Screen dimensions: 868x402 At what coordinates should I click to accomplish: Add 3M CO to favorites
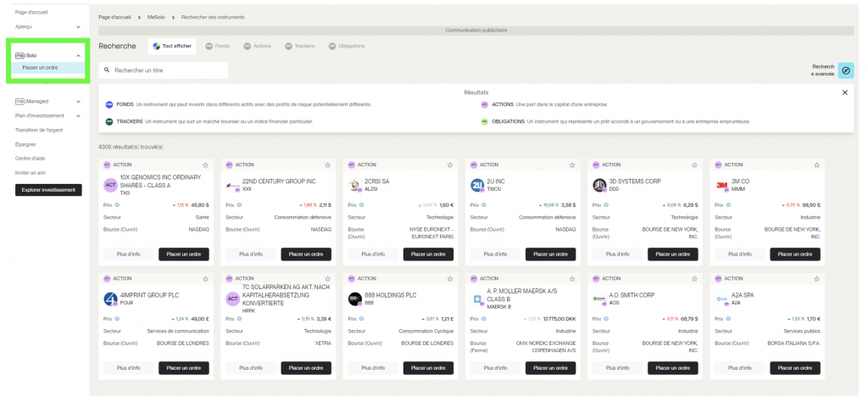click(x=816, y=165)
